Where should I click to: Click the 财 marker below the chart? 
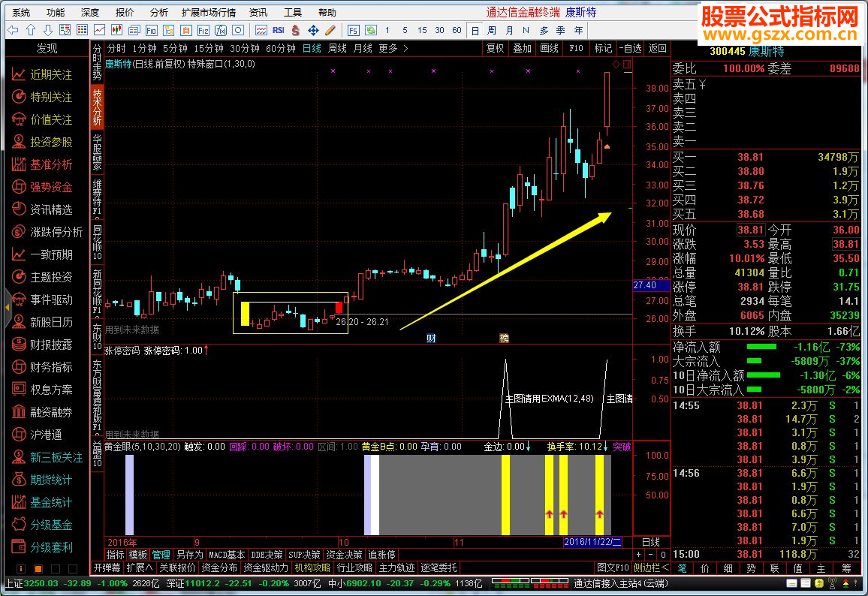point(431,338)
